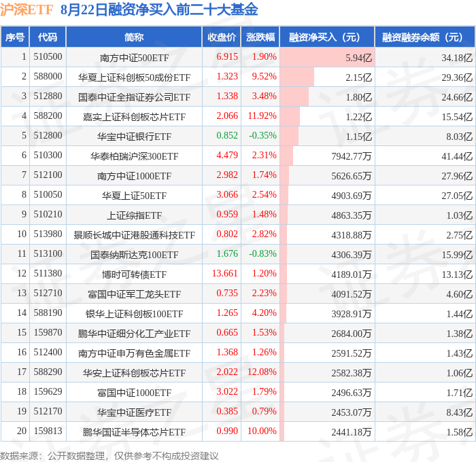
Task: Select fund name 南方中证500ETF
Action: (134, 58)
